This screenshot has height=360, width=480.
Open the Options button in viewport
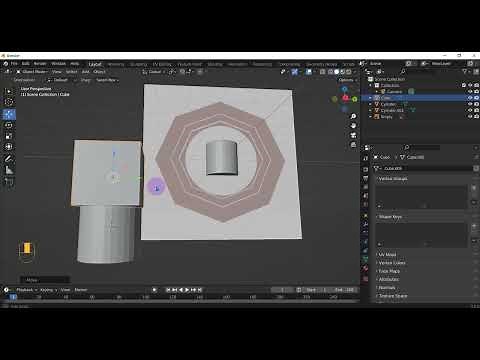(x=348, y=80)
